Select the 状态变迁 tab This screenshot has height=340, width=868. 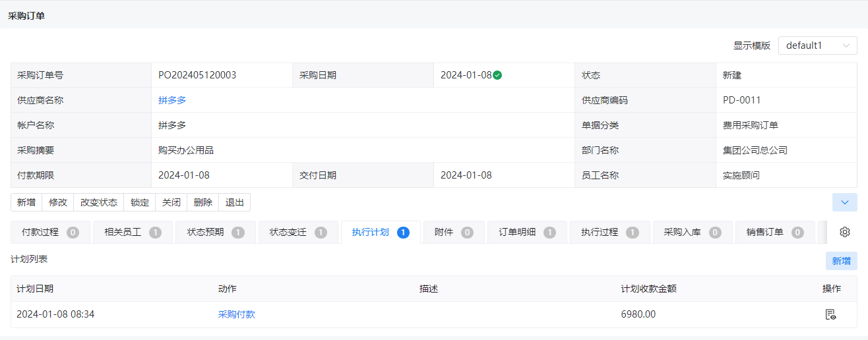(298, 232)
